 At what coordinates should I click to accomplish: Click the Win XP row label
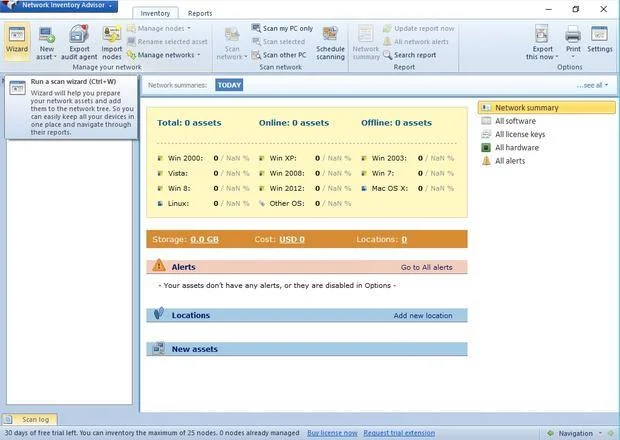(x=283, y=158)
